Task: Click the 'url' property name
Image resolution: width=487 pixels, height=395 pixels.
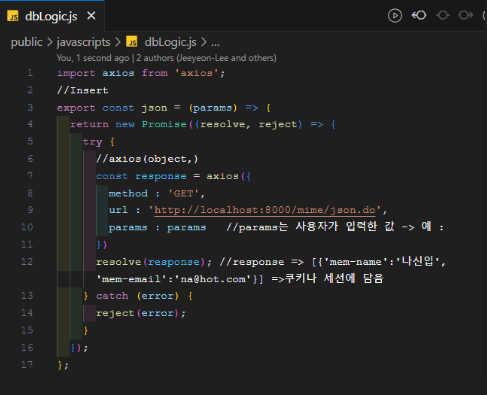Action: [118, 210]
